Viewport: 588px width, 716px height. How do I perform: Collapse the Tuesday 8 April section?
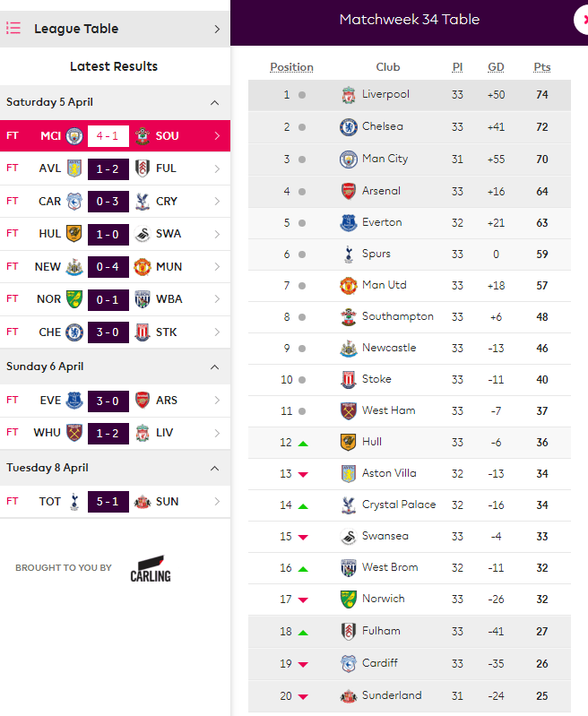pos(215,469)
